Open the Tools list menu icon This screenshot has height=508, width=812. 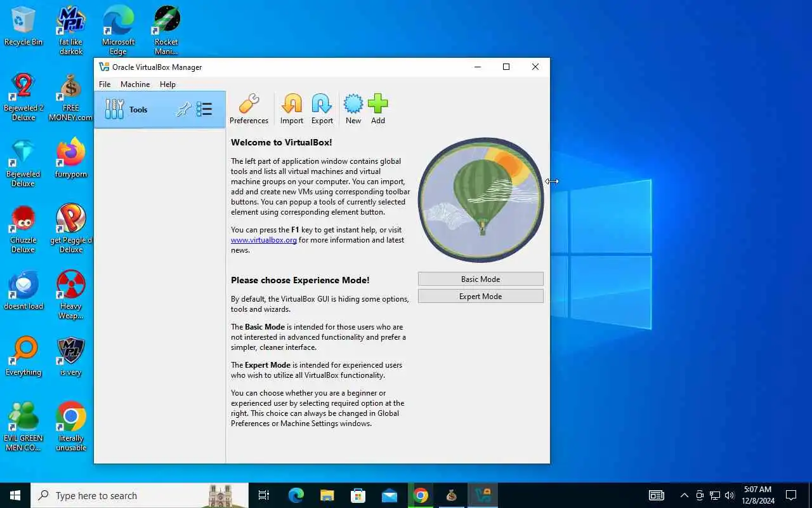[x=204, y=109]
